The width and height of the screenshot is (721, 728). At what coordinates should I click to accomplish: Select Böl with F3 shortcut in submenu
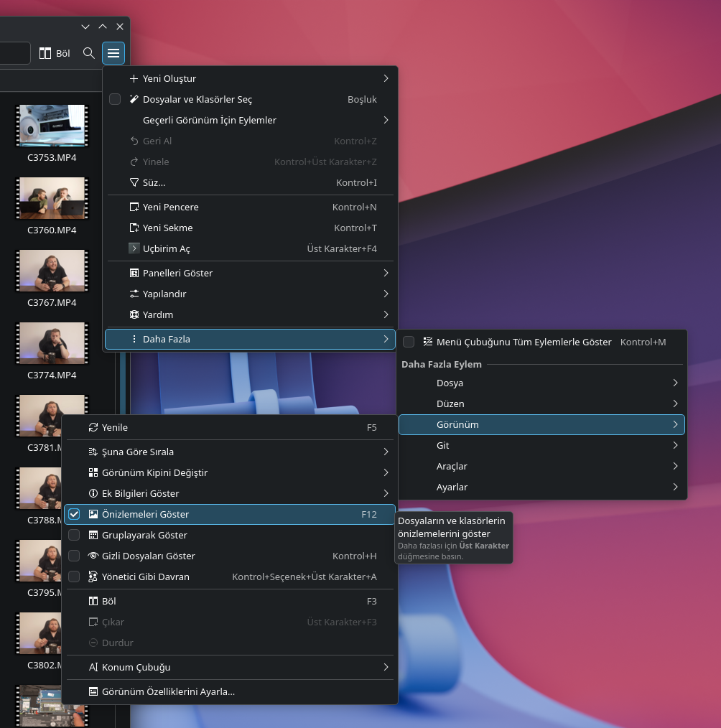click(230, 601)
